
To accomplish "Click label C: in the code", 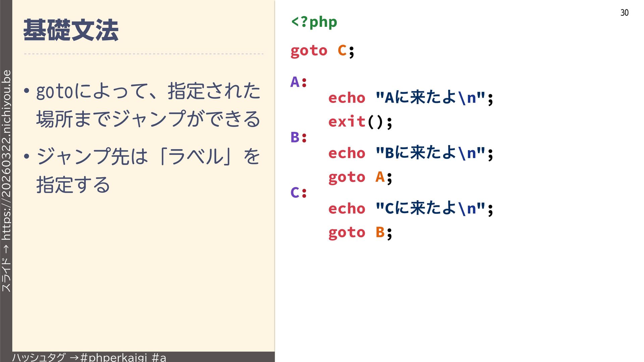I will coord(298,193).
